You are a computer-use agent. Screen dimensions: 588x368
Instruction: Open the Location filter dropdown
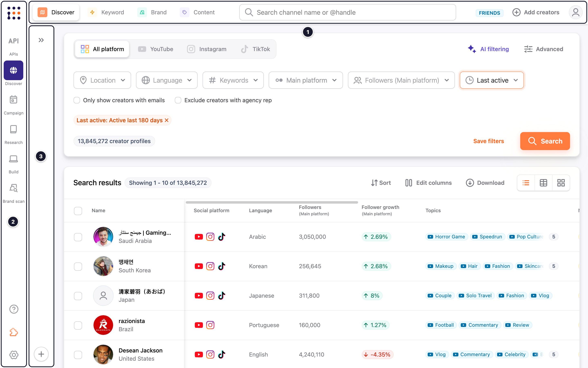[x=102, y=80]
